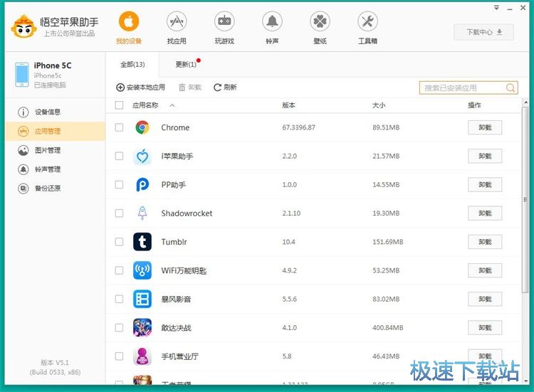Check the 敢达决战 row checkbox
The width and height of the screenshot is (534, 392).
pos(119,328)
